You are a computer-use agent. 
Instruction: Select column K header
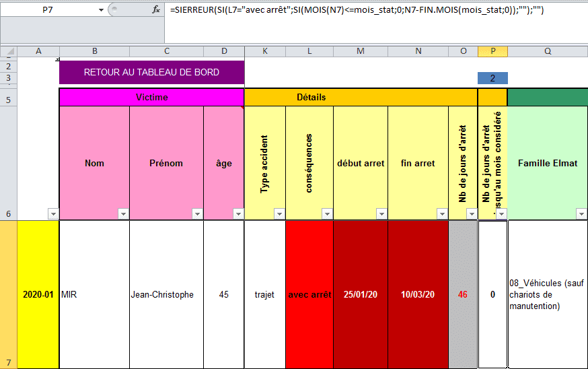pyautogui.click(x=264, y=51)
